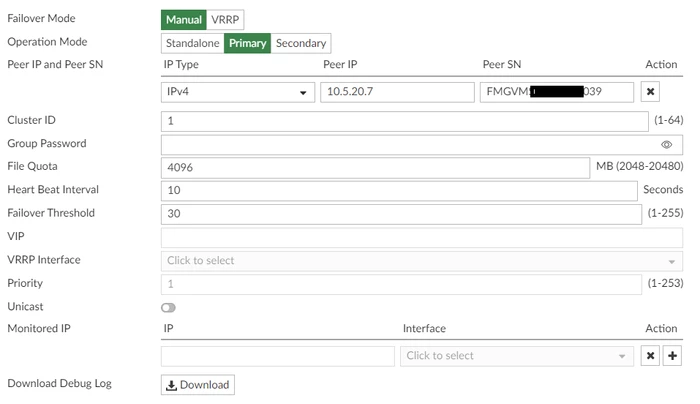Click the File Quota field
700x404 pixels.
(x=375, y=168)
